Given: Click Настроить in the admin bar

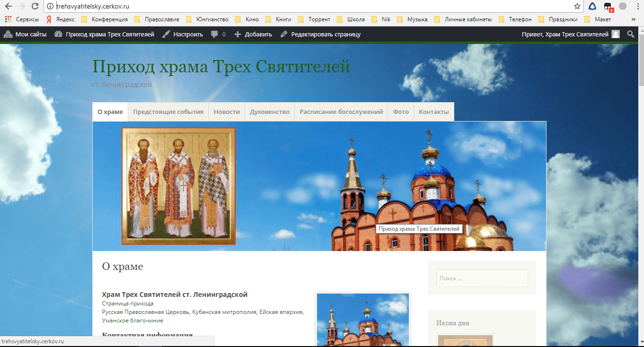Looking at the screenshot, I should click(x=182, y=34).
